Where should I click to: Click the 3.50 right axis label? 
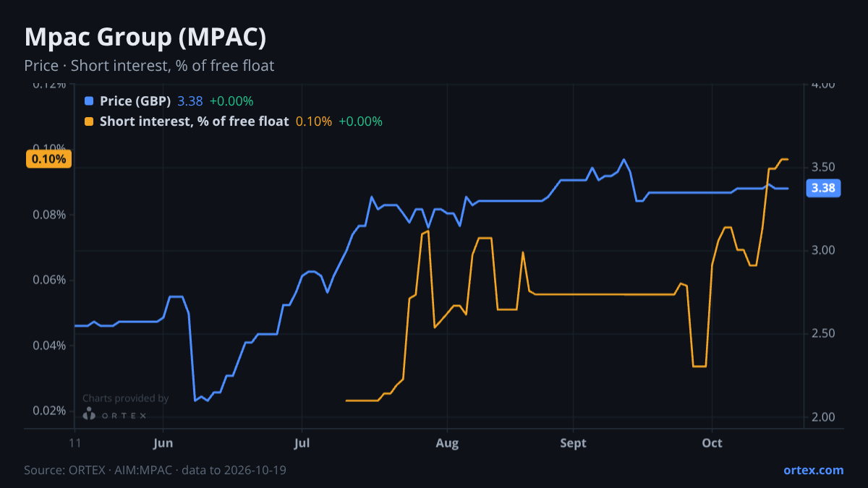pyautogui.click(x=824, y=167)
